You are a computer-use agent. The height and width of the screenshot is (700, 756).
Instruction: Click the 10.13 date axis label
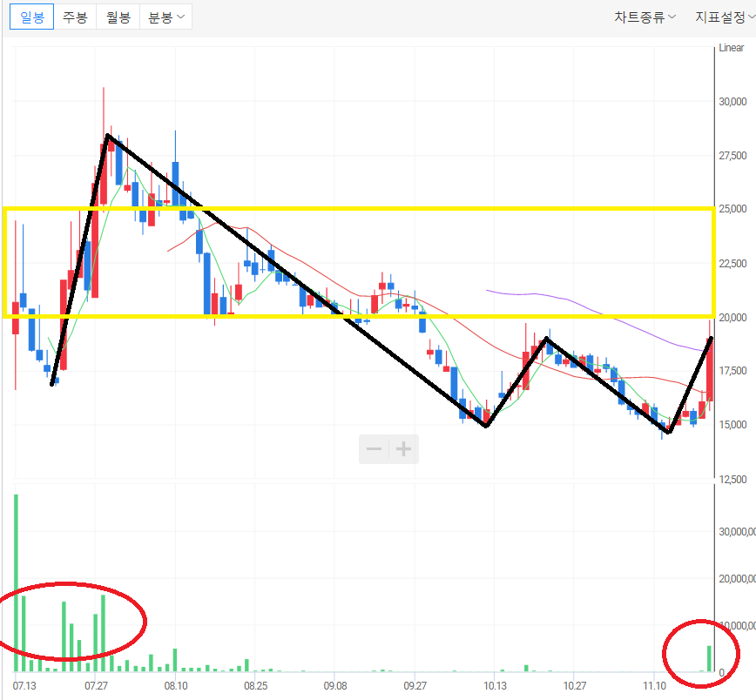(x=496, y=685)
